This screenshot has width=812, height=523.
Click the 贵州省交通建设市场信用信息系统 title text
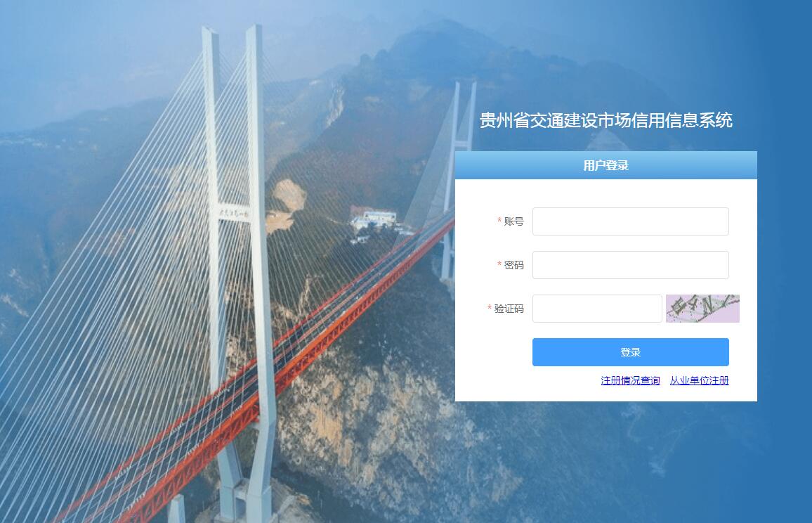[605, 120]
